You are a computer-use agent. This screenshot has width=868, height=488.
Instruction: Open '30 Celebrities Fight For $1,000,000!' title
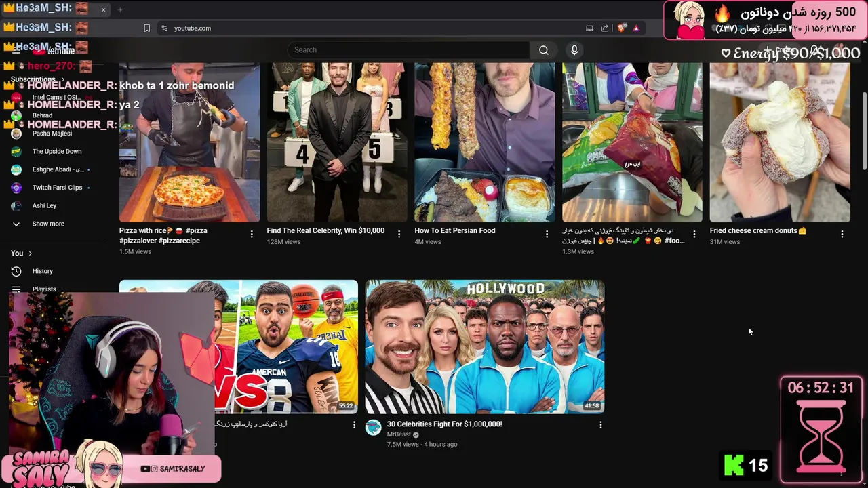click(444, 424)
